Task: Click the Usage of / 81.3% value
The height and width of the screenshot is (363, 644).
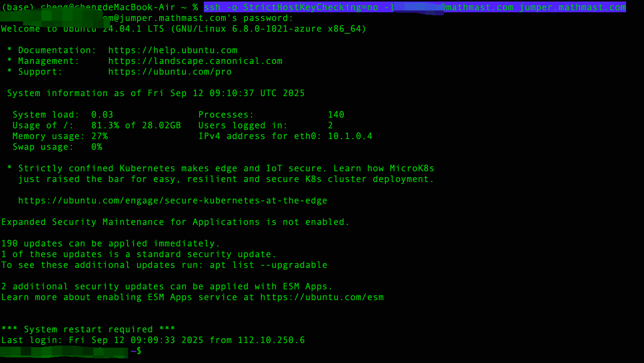Action: click(x=105, y=126)
